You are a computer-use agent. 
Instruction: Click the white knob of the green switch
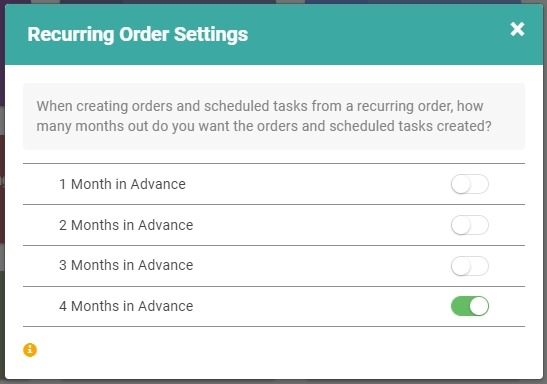[479, 306]
